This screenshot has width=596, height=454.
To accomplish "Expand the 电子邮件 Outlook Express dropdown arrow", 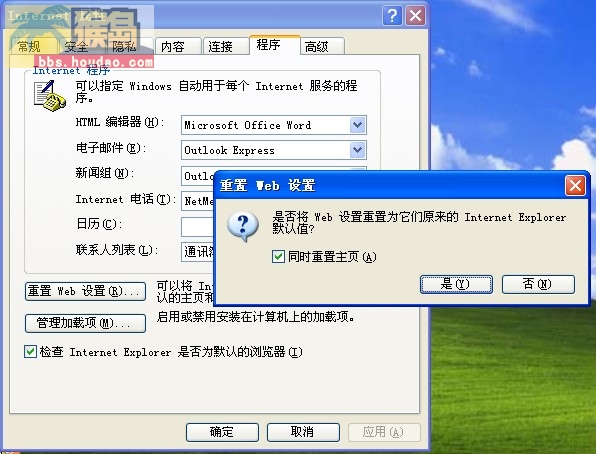I will 357,150.
